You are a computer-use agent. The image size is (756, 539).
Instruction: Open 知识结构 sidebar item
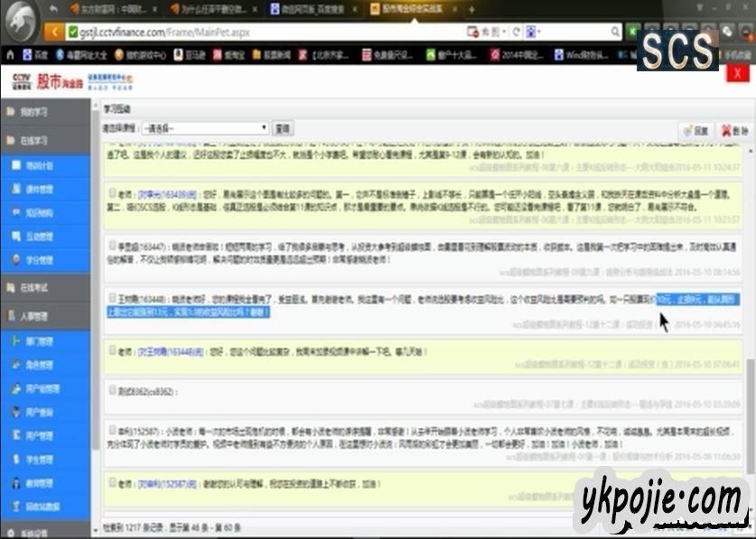[41, 213]
